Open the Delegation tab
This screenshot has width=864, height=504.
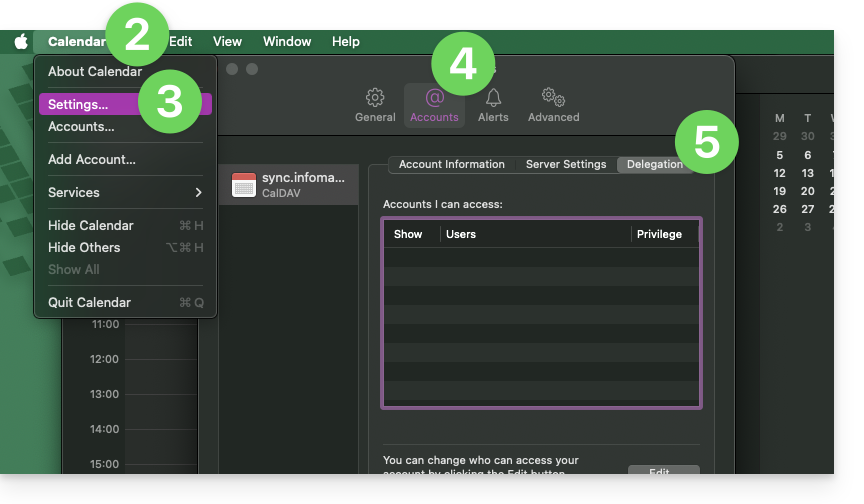[x=654, y=165]
